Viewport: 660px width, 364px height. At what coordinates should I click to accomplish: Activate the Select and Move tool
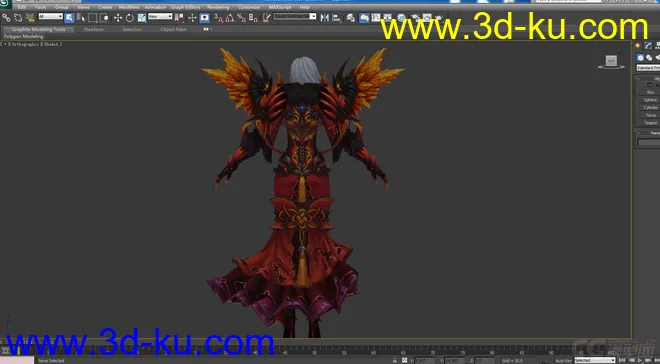tap(118, 18)
